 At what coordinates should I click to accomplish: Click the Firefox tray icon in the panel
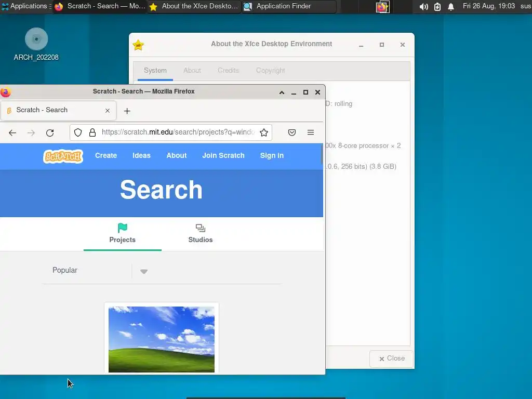tap(382, 6)
